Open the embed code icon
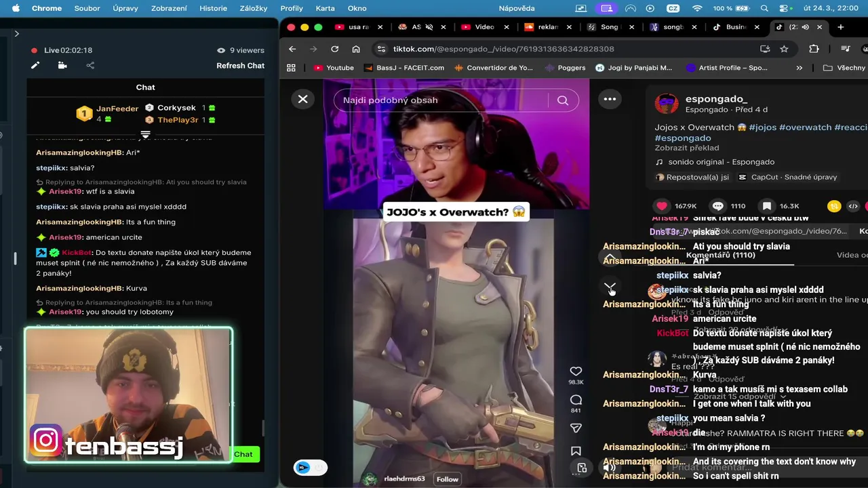 pyautogui.click(x=853, y=206)
